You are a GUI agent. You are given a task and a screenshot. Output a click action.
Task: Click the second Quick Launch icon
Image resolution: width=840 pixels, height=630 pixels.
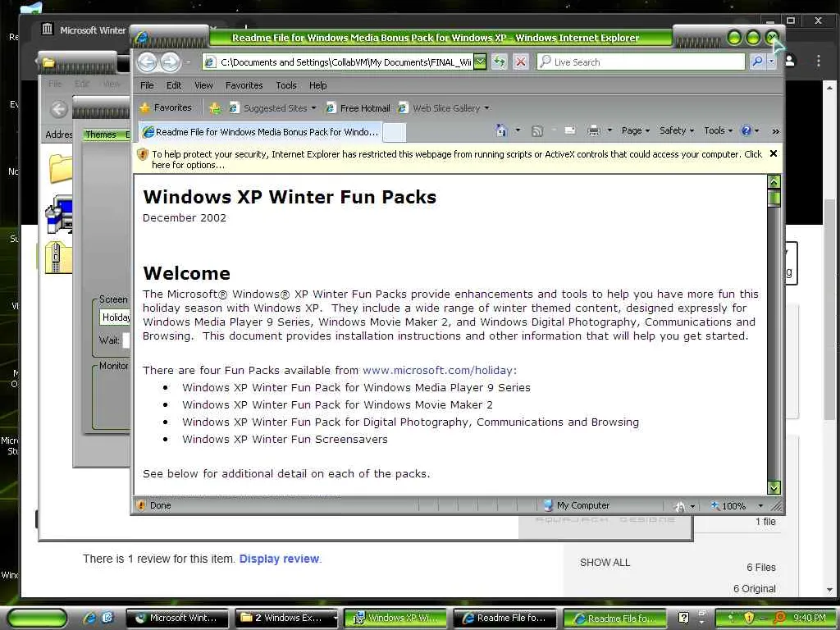pyautogui.click(x=107, y=618)
